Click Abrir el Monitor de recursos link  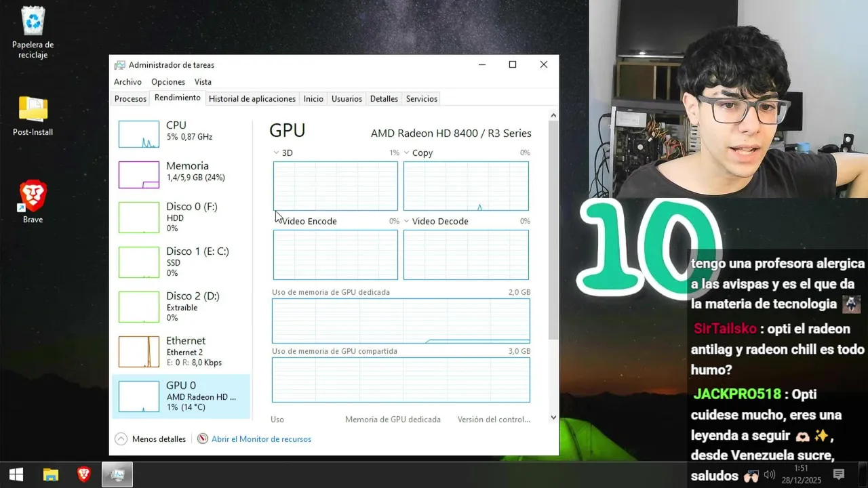tap(261, 439)
